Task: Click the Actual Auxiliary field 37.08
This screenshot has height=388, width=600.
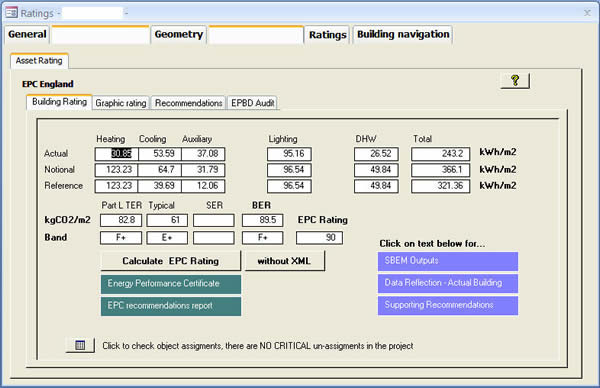Action: 203,154
